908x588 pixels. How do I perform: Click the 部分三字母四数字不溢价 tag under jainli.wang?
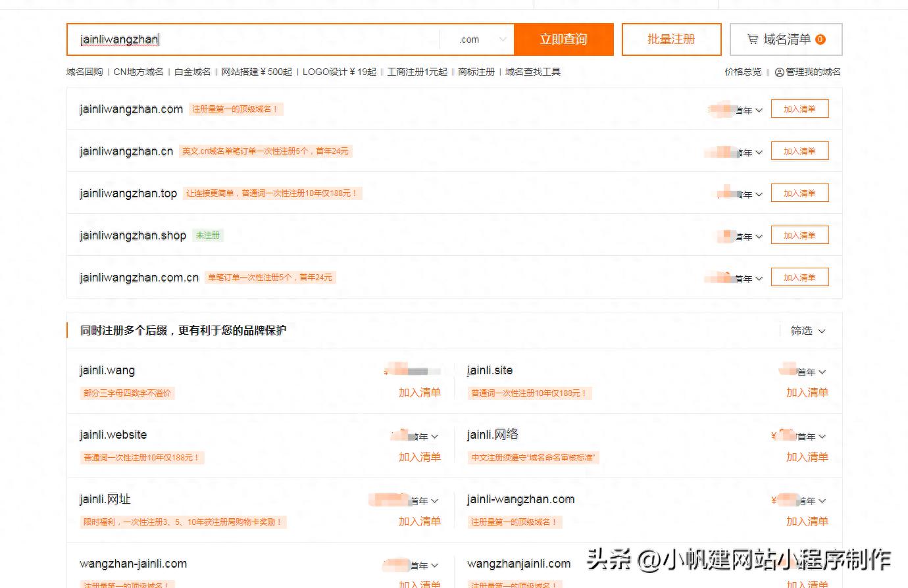tap(127, 393)
